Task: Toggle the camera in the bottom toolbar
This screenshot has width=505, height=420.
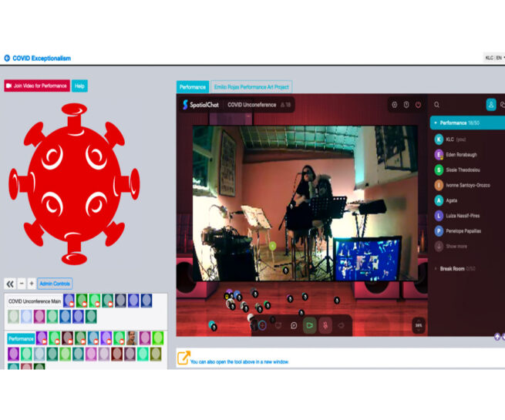Action: [309, 325]
